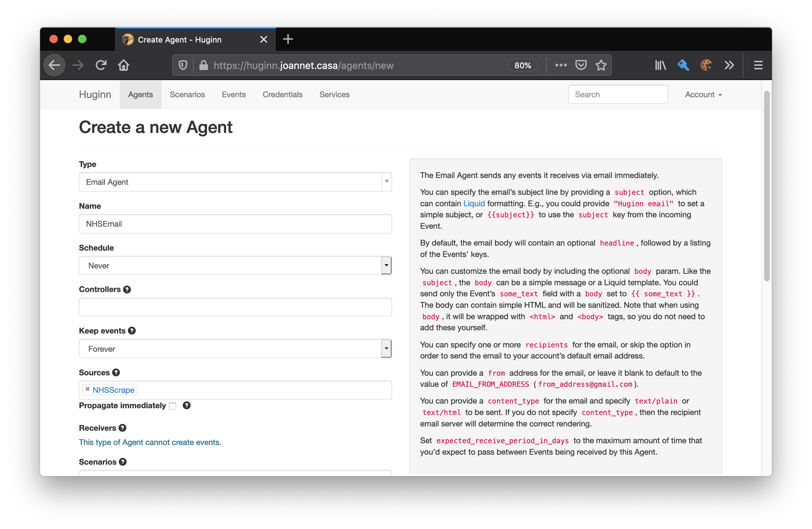Open the Firefox hamburger menu
This screenshot has width=812, height=529.
pyautogui.click(x=758, y=65)
